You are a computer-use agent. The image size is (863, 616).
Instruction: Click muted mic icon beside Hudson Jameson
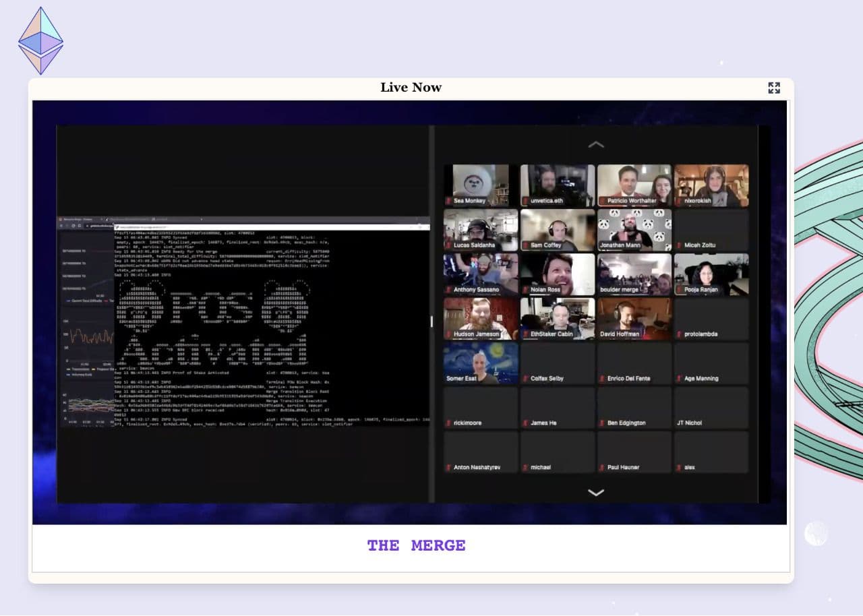(448, 334)
